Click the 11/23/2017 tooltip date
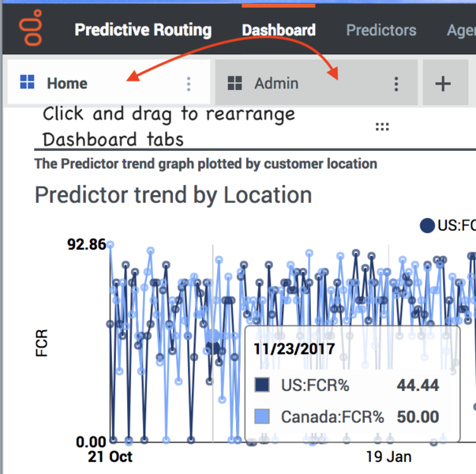476x474 pixels. click(x=294, y=348)
